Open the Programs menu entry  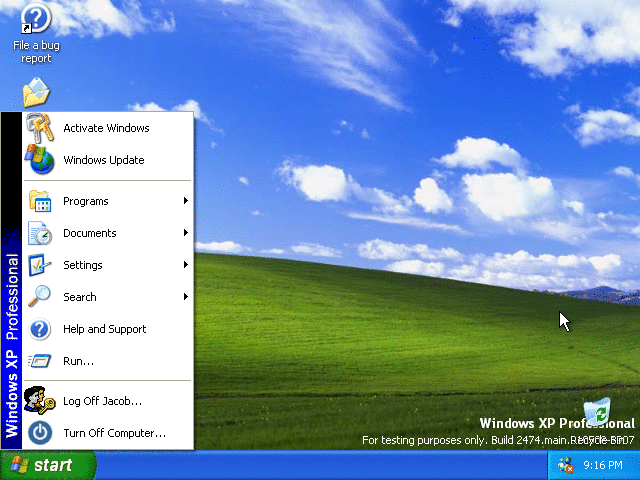108,201
